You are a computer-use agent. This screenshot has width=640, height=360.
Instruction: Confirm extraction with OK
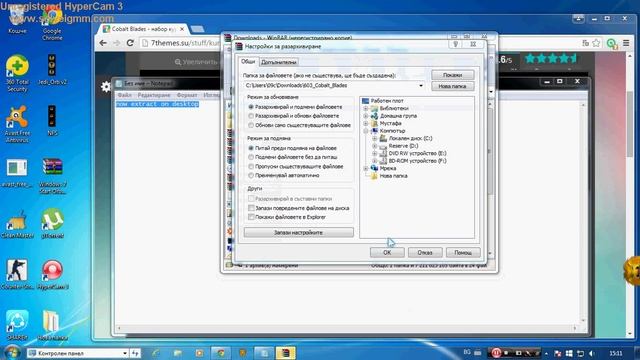387,253
